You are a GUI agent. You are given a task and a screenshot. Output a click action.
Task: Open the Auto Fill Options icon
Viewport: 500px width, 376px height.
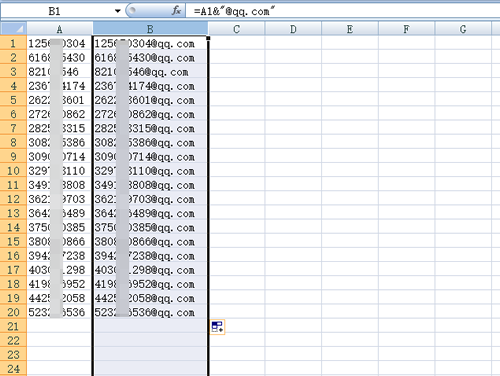(x=218, y=327)
